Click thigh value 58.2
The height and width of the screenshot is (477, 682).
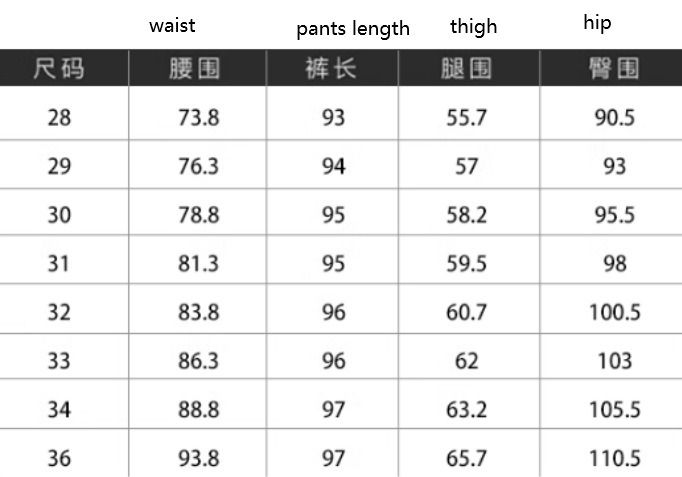(466, 215)
